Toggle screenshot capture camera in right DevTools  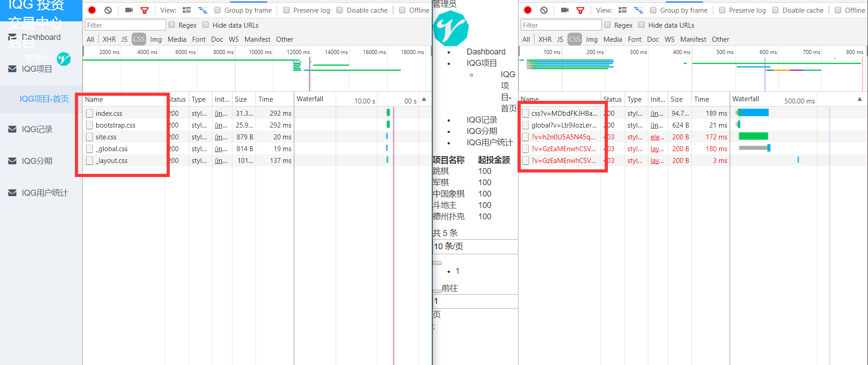(565, 10)
